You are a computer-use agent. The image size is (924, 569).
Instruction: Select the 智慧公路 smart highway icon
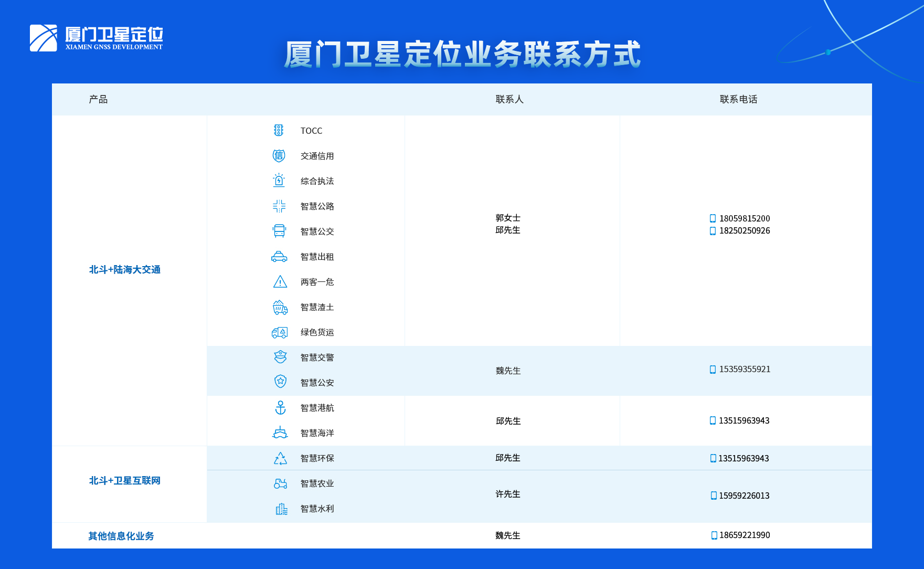(280, 206)
